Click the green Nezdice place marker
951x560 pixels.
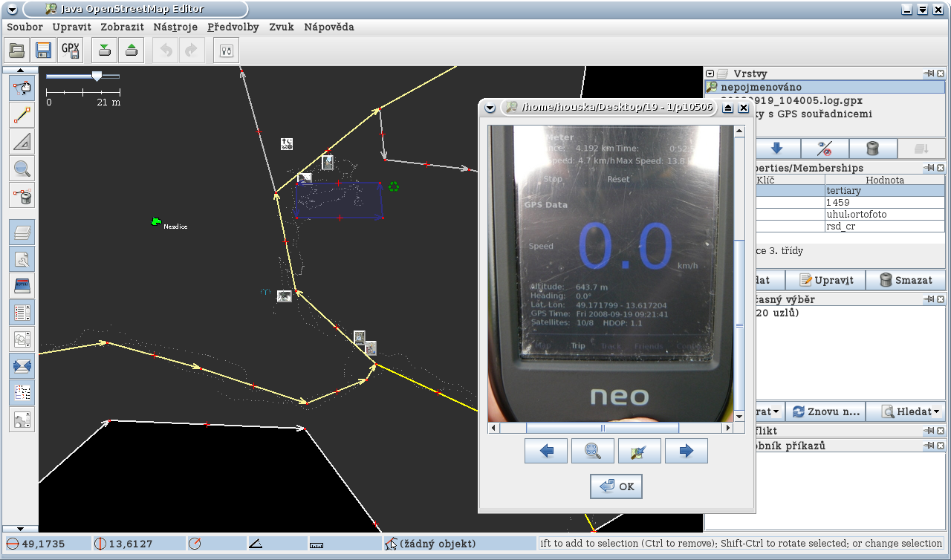[x=155, y=221]
